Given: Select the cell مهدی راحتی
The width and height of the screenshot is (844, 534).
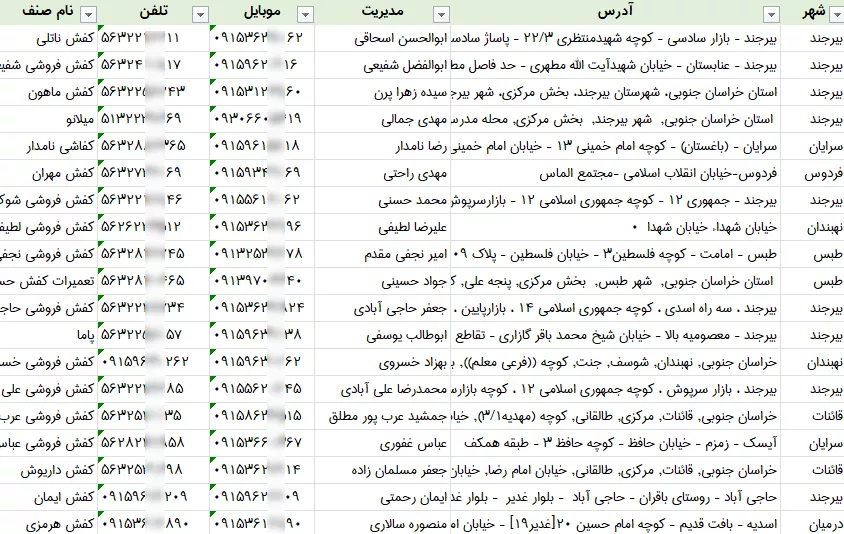Looking at the screenshot, I should pyautogui.click(x=382, y=173).
